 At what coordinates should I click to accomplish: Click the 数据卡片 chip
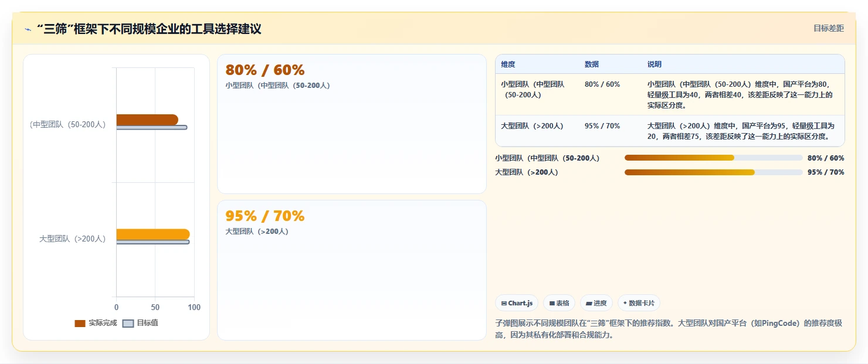click(639, 303)
